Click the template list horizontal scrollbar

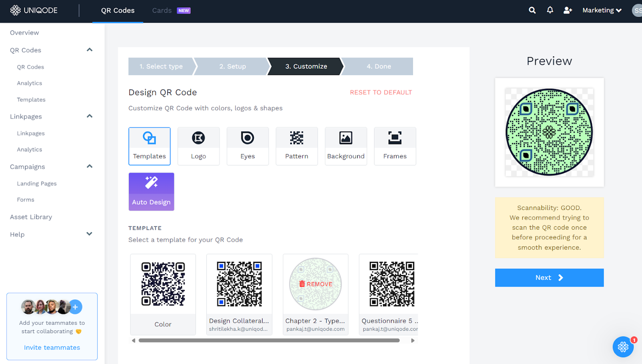click(x=269, y=340)
